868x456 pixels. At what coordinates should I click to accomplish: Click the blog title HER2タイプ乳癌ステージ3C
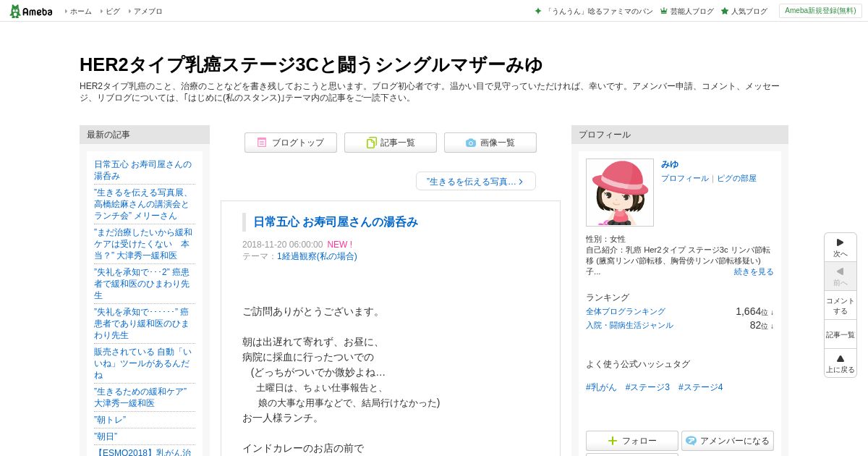pyautogui.click(x=311, y=64)
